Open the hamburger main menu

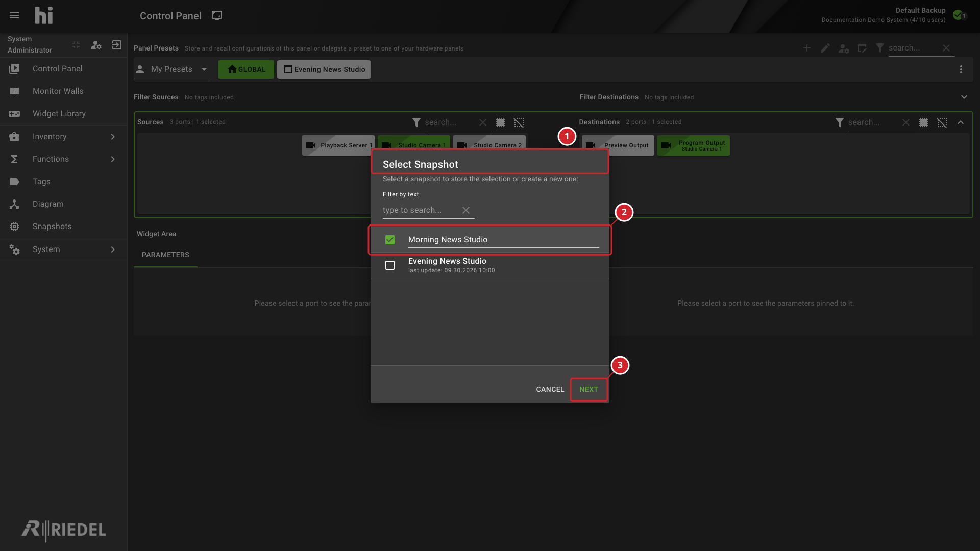14,16
